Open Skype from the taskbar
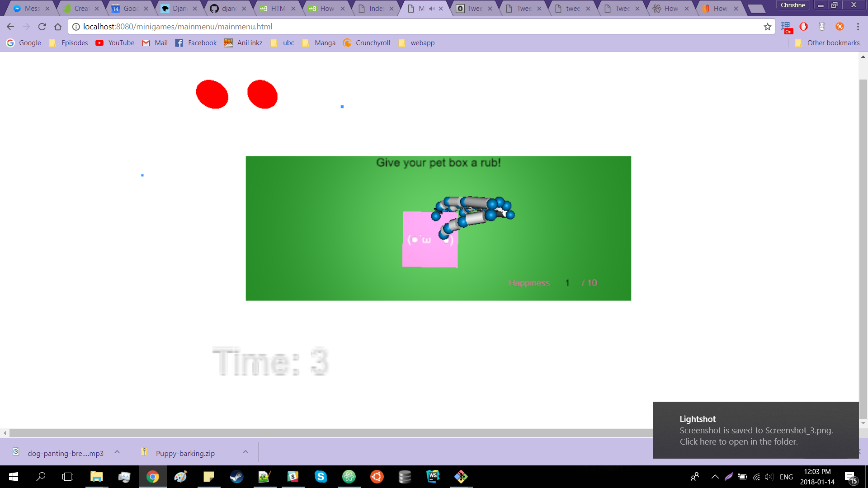This screenshot has width=868, height=488. (321, 477)
